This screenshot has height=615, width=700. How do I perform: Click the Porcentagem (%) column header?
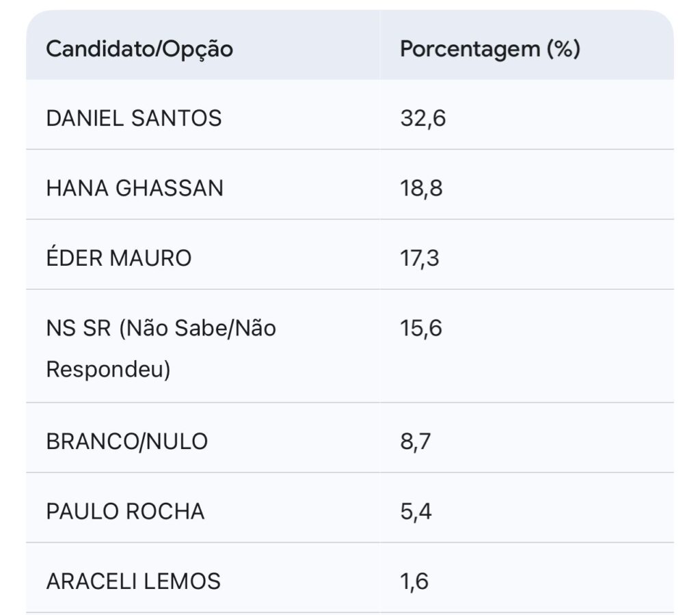(x=489, y=49)
